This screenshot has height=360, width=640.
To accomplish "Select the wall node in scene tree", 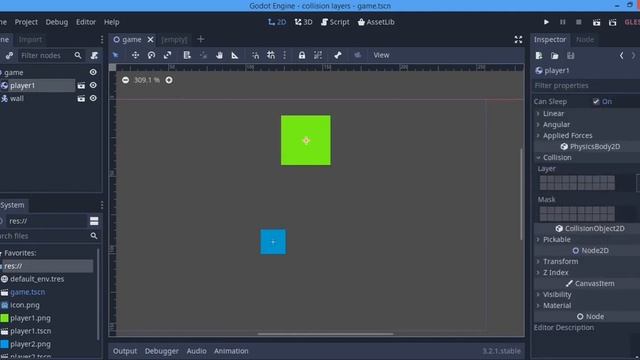I will (17, 98).
